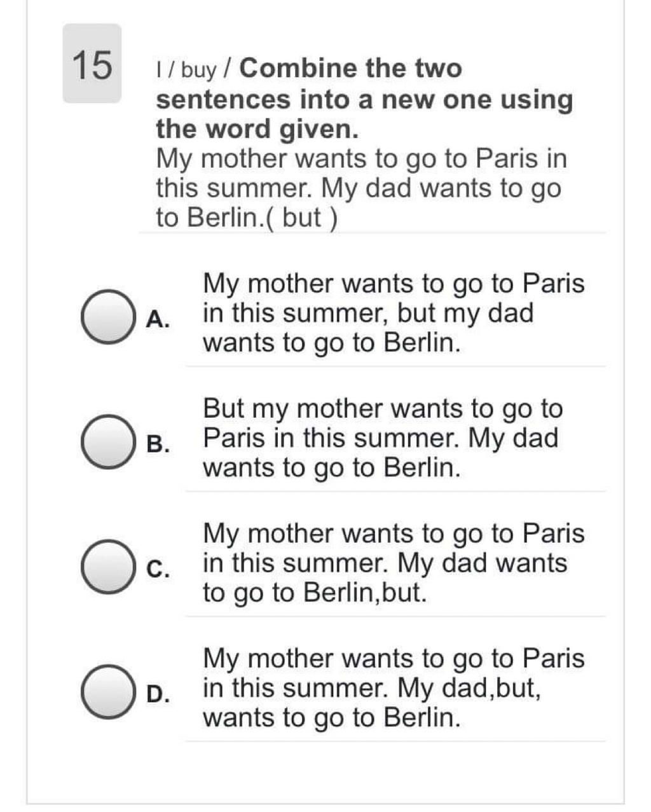Screen dimensions: 651x812
Task: Click answer text containing "summer, but my dad"
Action: pyautogui.click(x=367, y=313)
